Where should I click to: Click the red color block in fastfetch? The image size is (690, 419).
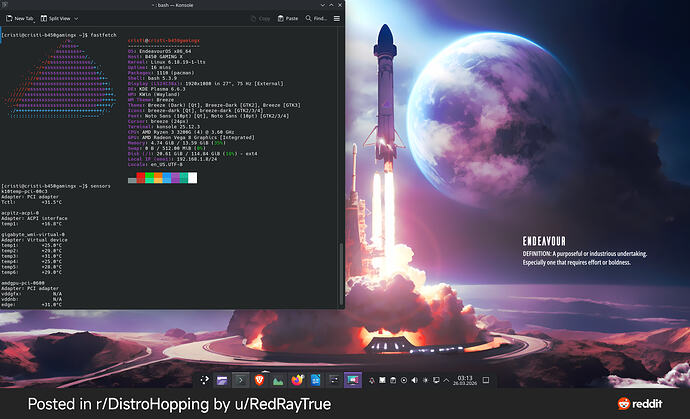141,178
